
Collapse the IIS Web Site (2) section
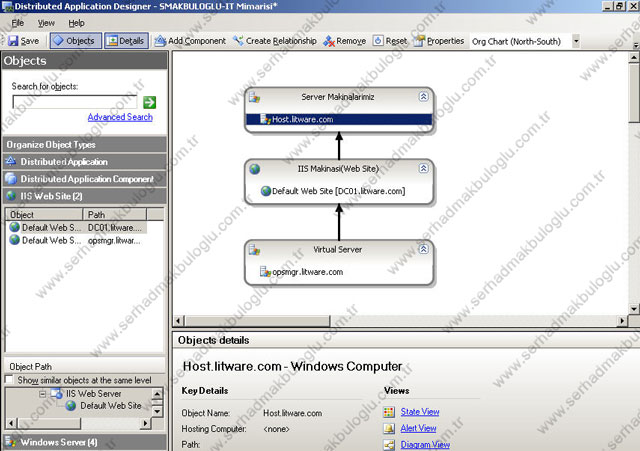click(85, 196)
